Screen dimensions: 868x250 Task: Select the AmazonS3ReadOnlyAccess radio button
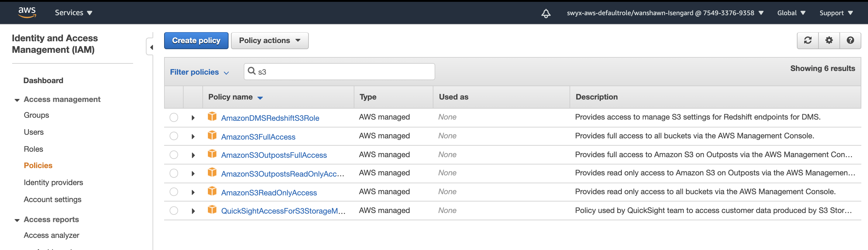point(174,192)
